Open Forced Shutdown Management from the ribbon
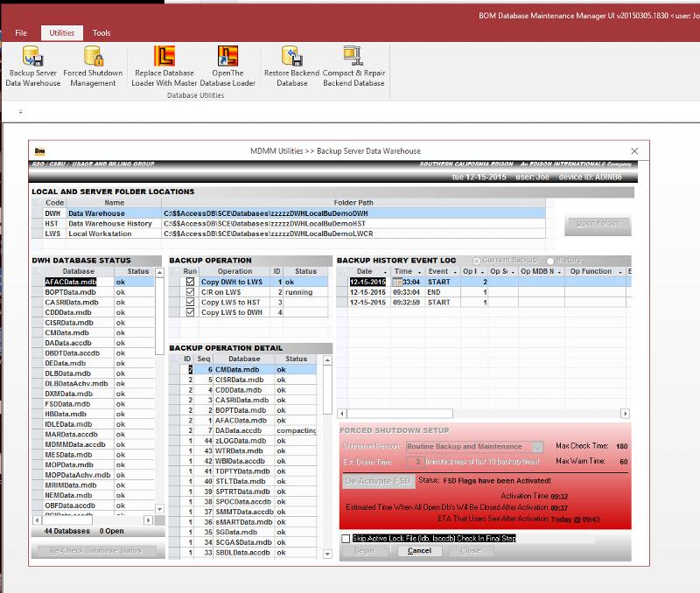This screenshot has height=593, width=700. 93,58
